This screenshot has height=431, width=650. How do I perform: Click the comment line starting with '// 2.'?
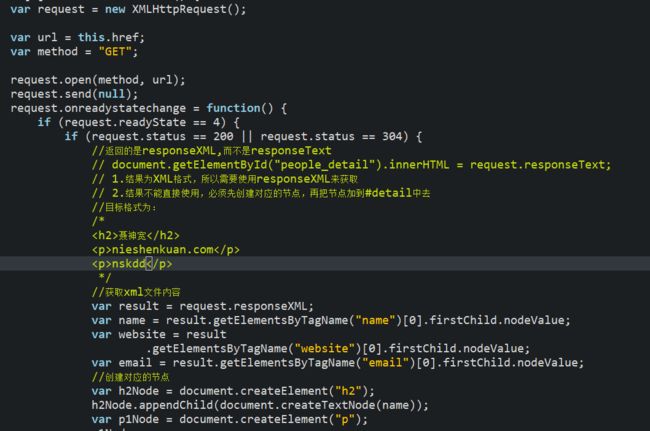261,193
